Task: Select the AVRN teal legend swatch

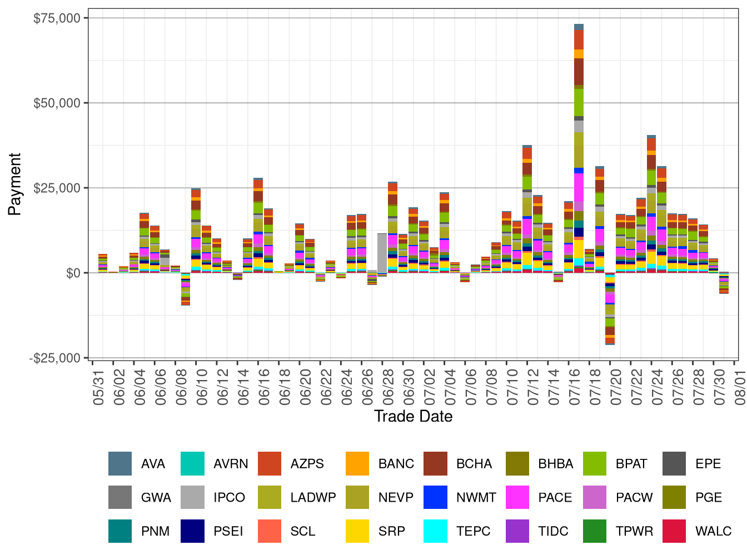Action: pos(192,464)
